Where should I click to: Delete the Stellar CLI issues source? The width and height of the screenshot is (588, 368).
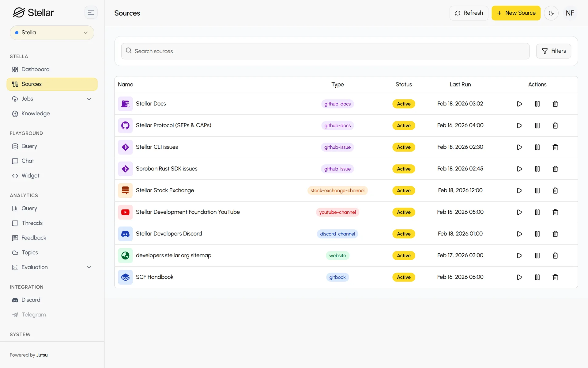click(555, 147)
